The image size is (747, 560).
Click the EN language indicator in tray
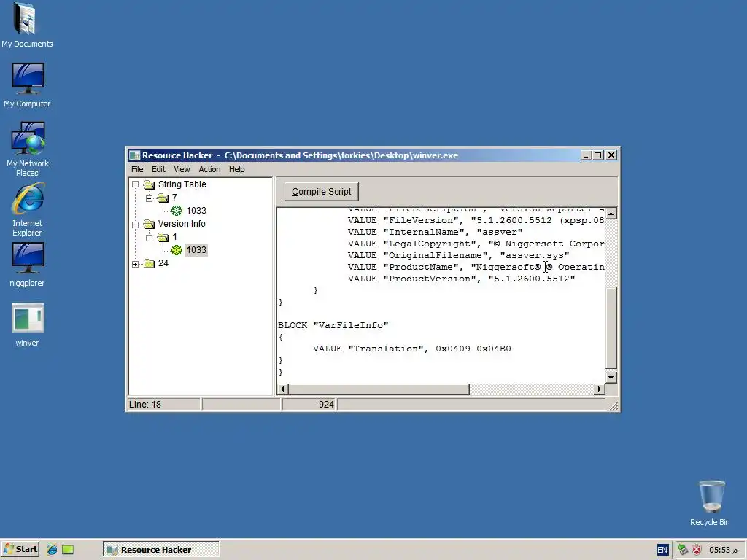coord(662,550)
